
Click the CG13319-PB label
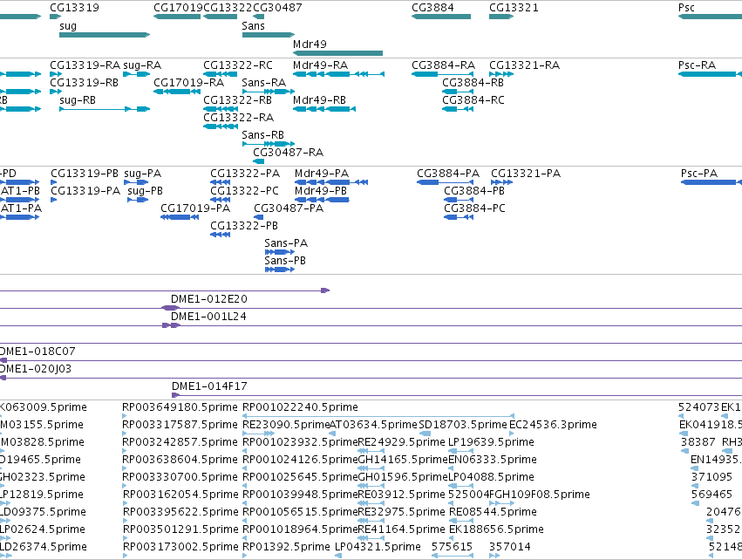(85, 174)
